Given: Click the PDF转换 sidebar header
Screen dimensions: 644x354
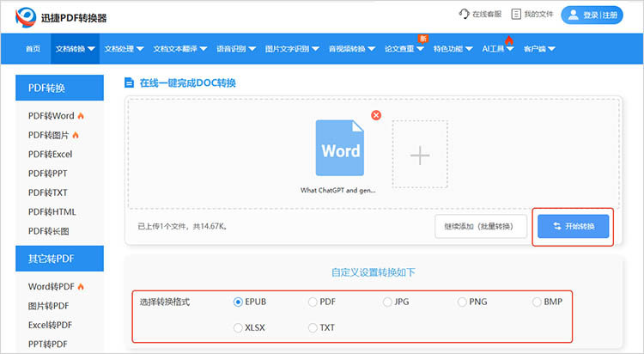Looking at the screenshot, I should click(59, 88).
